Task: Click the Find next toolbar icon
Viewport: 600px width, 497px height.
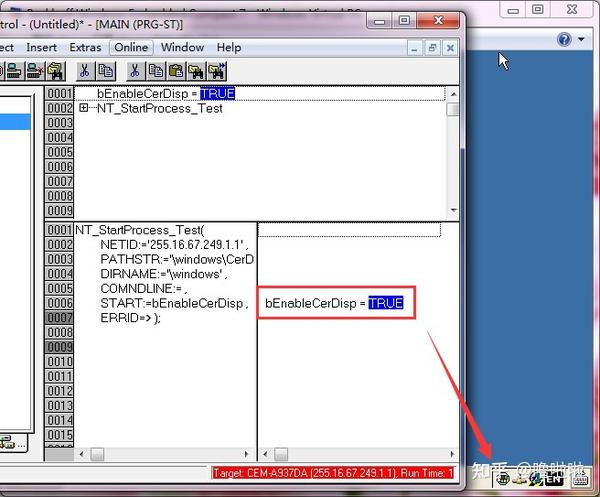Action: tap(217, 71)
